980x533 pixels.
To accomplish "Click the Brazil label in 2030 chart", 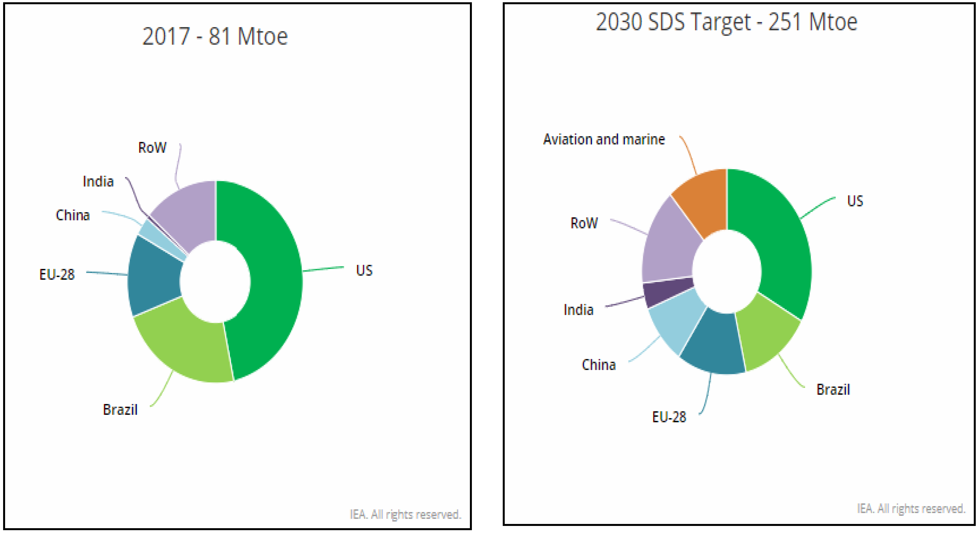I will 833,390.
